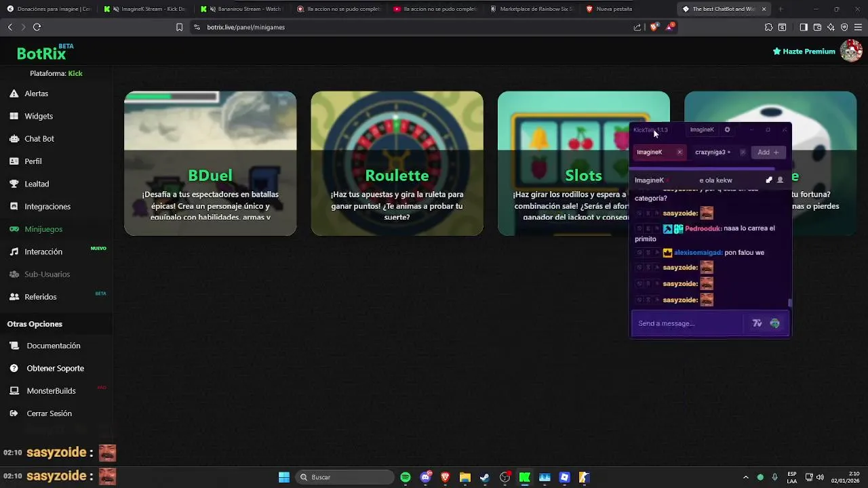This screenshot has width=868, height=488.
Task: Open 7TV emote picker icon
Action: pos(757,323)
